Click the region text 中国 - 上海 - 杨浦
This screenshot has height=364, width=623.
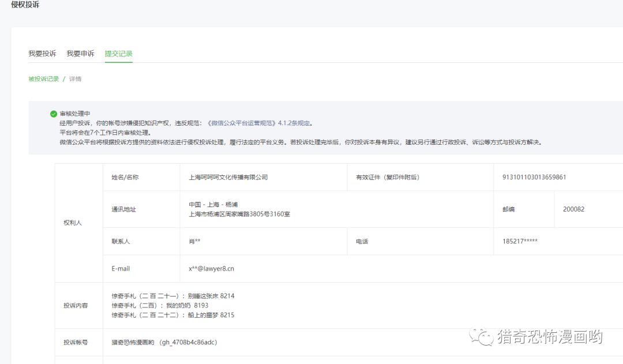213,205
